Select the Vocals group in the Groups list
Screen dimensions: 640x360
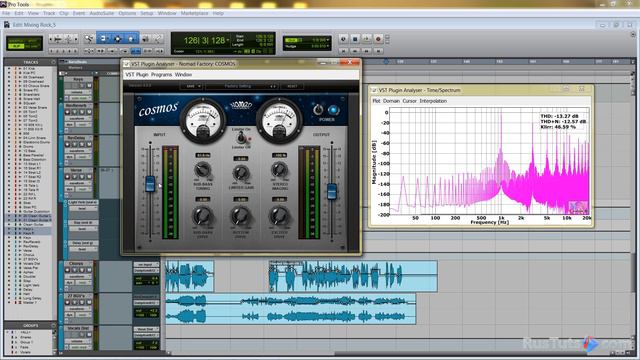point(25,352)
